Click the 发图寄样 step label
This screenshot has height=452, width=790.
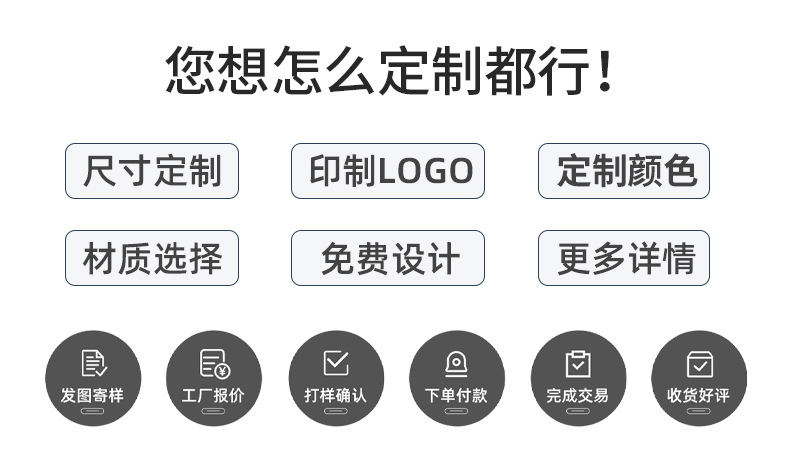tap(92, 396)
